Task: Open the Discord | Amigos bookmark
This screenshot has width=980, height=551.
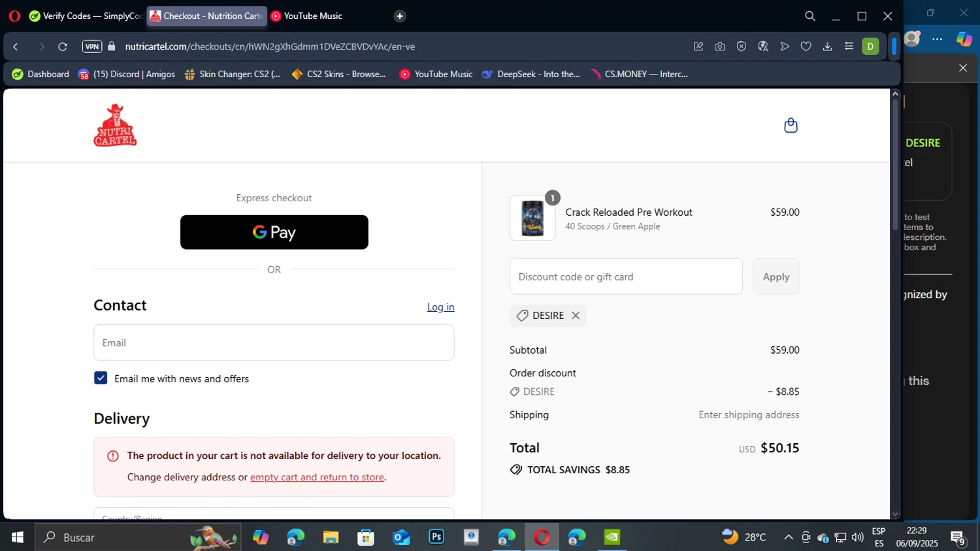Action: click(127, 74)
